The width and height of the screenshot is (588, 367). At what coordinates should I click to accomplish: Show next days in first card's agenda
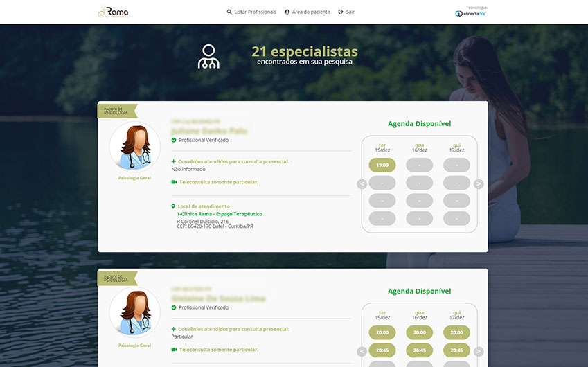479,184
